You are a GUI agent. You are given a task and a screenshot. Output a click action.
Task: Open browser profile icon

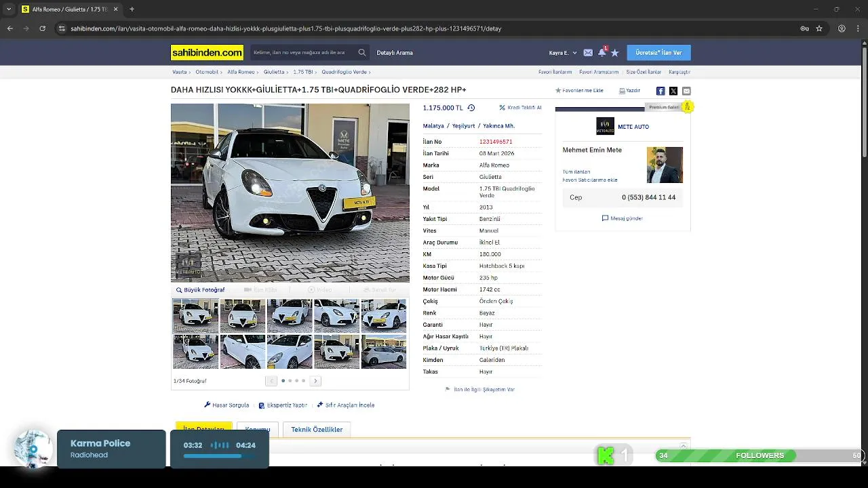tap(842, 28)
